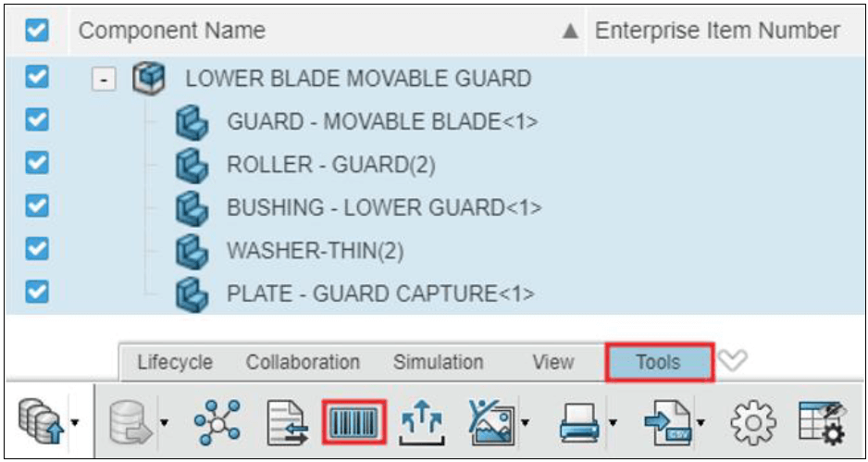Click the table column settings icon
Screen dimensions: 868x462
coord(822,423)
